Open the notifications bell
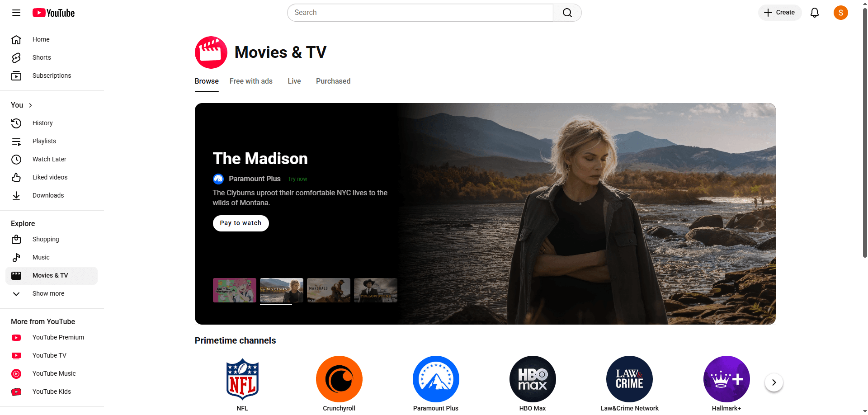Screen dimensions: 868x415 point(815,13)
